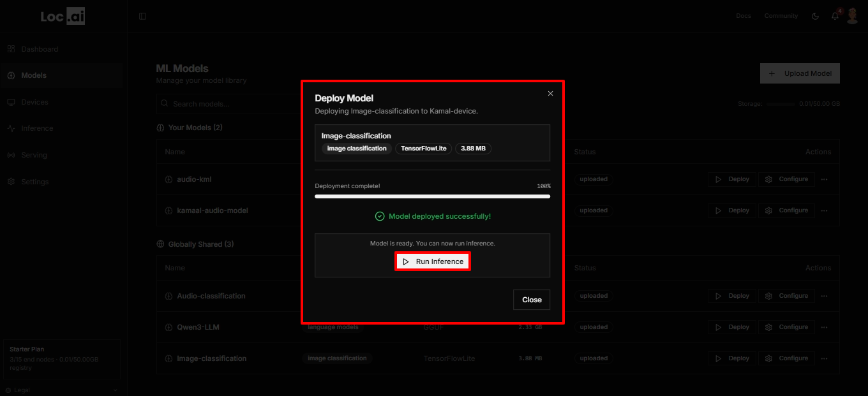
Task: Click the 'image classification' tag in the dialog
Action: coord(357,149)
